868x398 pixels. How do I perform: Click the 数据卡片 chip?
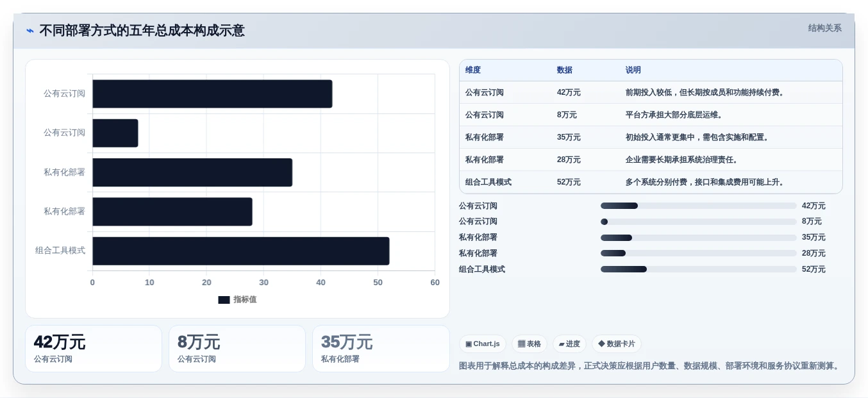coord(616,344)
